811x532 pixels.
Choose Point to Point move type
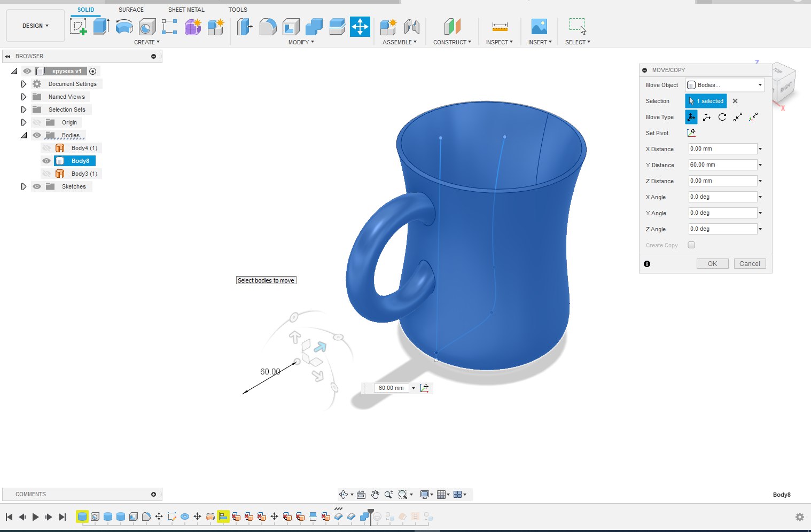(738, 117)
